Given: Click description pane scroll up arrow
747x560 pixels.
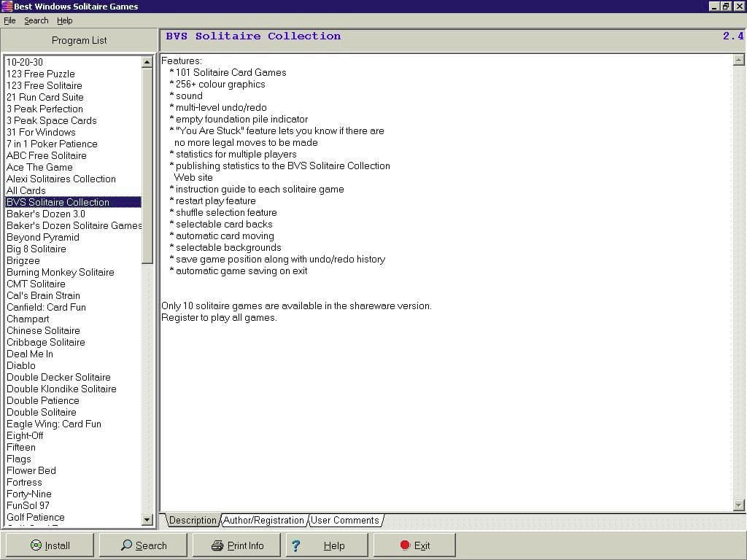Looking at the screenshot, I should tap(738, 60).
